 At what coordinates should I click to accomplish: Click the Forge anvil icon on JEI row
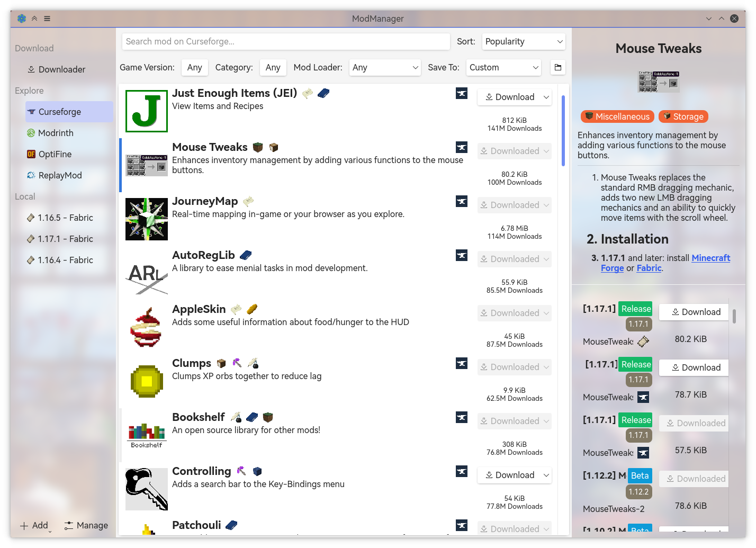(462, 93)
